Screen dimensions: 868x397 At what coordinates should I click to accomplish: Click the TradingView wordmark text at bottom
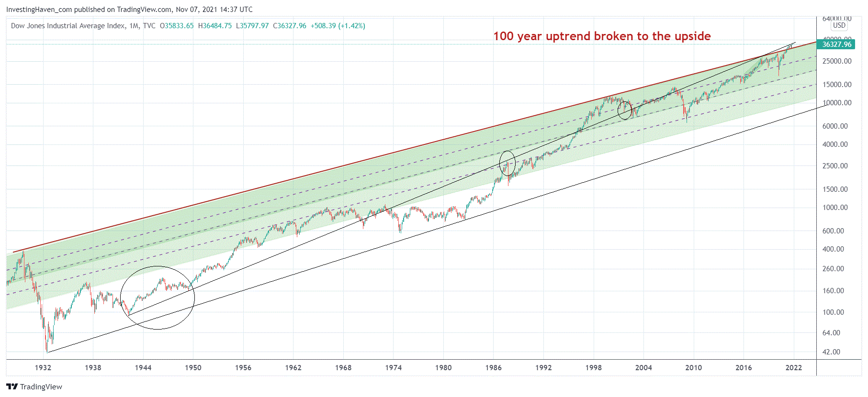[41, 386]
